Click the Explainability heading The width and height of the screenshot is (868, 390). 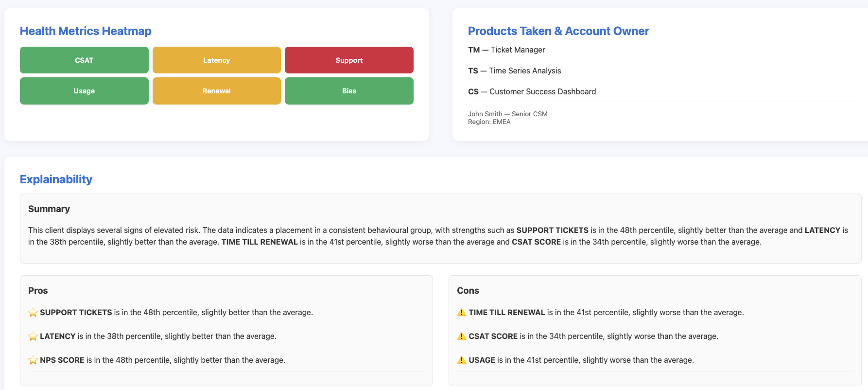[x=56, y=179]
